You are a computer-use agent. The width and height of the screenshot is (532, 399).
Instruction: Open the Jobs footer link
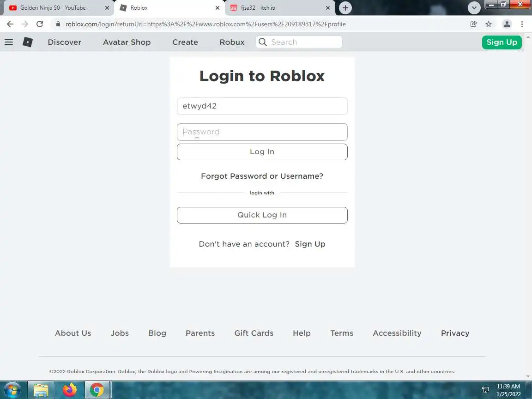(120, 333)
